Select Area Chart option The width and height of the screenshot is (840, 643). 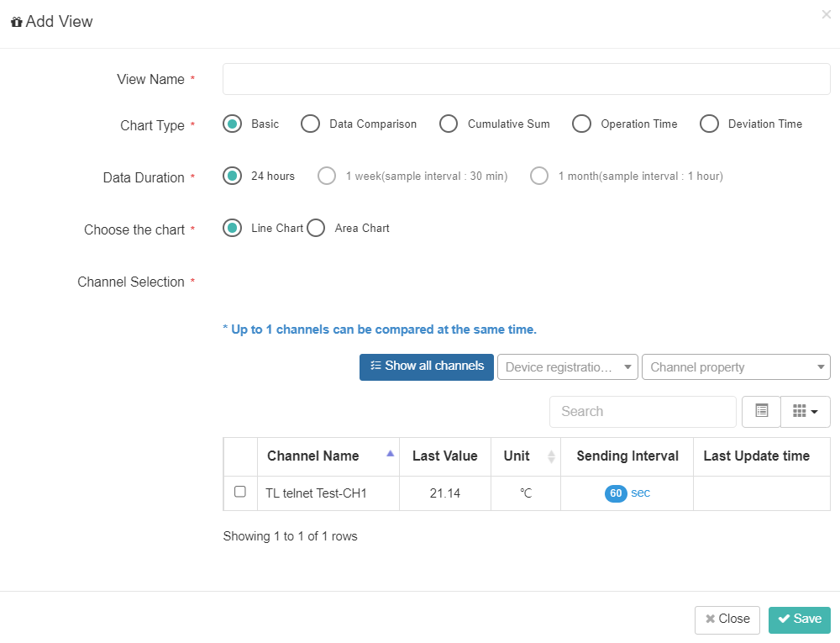[316, 229]
